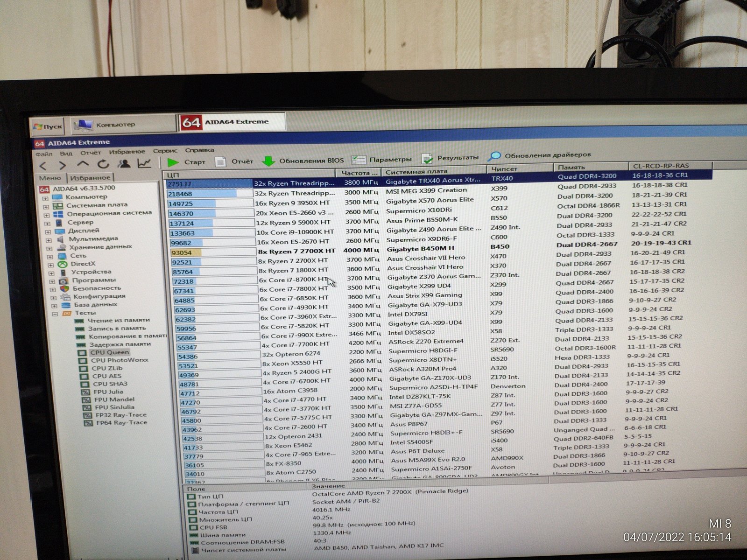Click the up-level arrow toolbar icon
This screenshot has height=560, width=747.
click(83, 164)
